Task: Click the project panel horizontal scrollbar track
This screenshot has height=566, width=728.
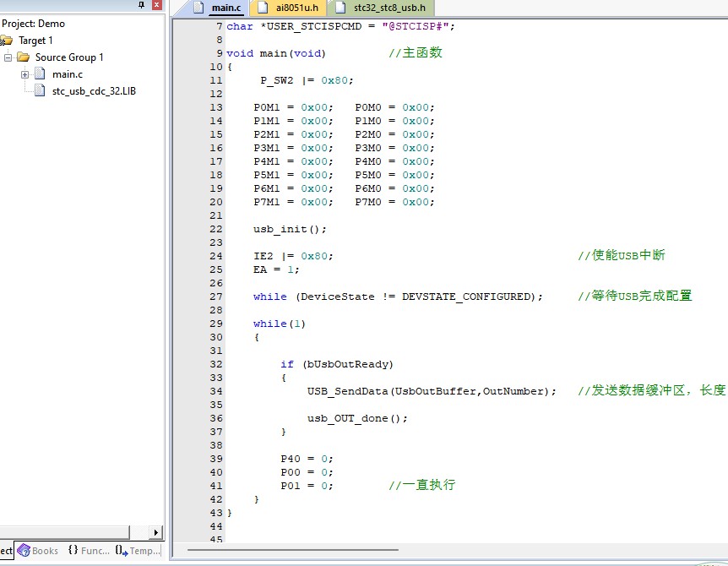Action: coord(139,532)
